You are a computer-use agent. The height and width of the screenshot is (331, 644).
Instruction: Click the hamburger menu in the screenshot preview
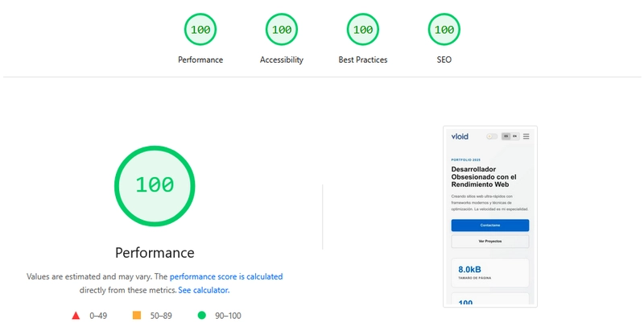point(526,136)
